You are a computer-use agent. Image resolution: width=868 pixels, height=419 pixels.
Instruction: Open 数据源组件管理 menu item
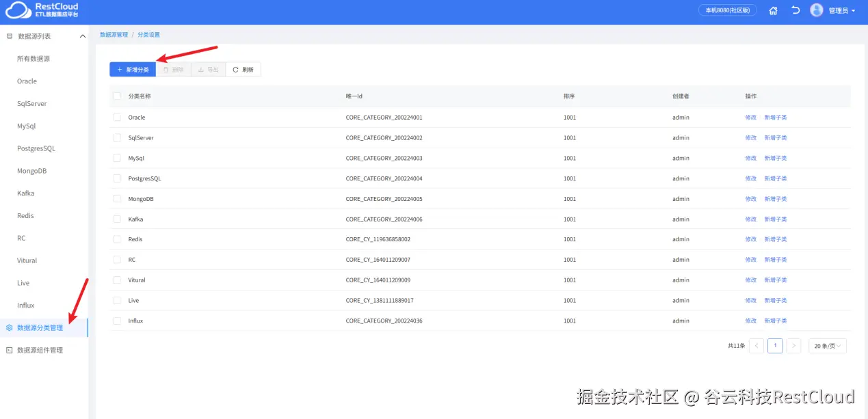point(44,350)
